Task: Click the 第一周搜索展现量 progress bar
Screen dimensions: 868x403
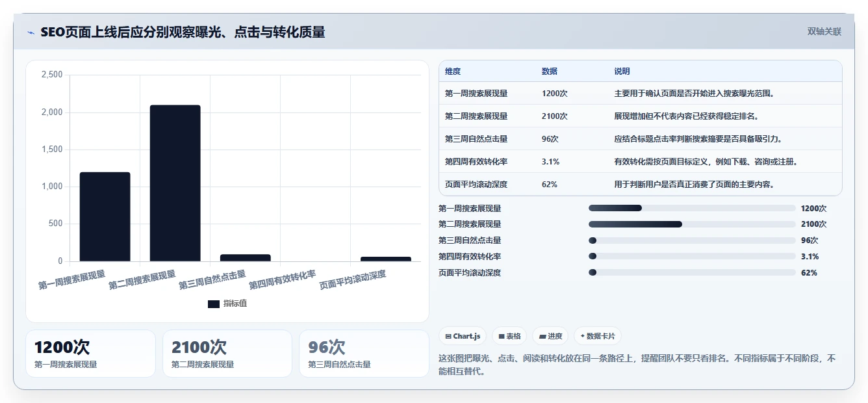Action: [x=692, y=208]
